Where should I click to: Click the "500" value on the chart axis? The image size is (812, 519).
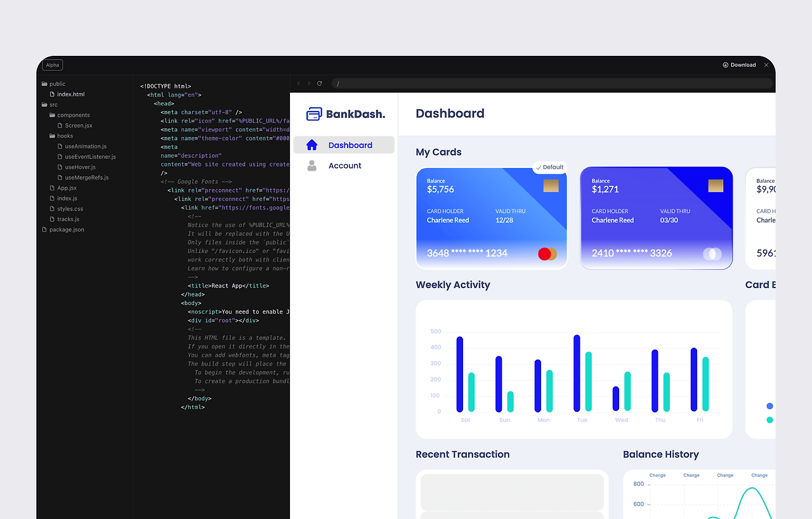(x=436, y=332)
